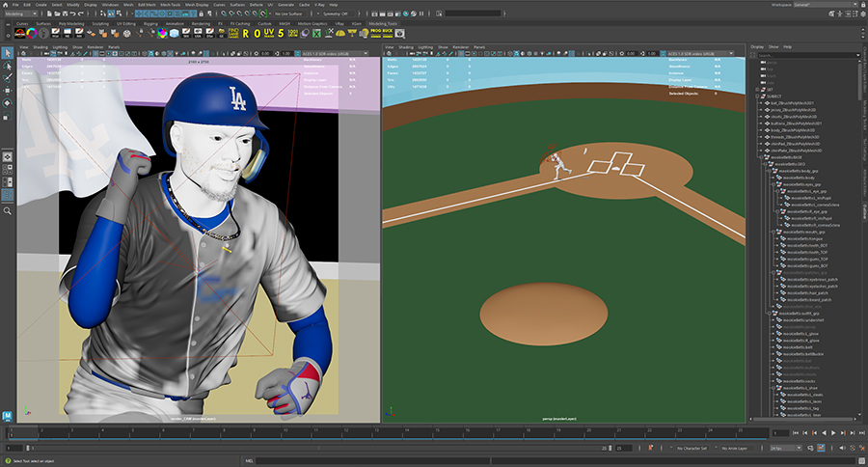Open the Outliner panel's Display menu
This screenshot has height=467, width=868.
(x=757, y=47)
